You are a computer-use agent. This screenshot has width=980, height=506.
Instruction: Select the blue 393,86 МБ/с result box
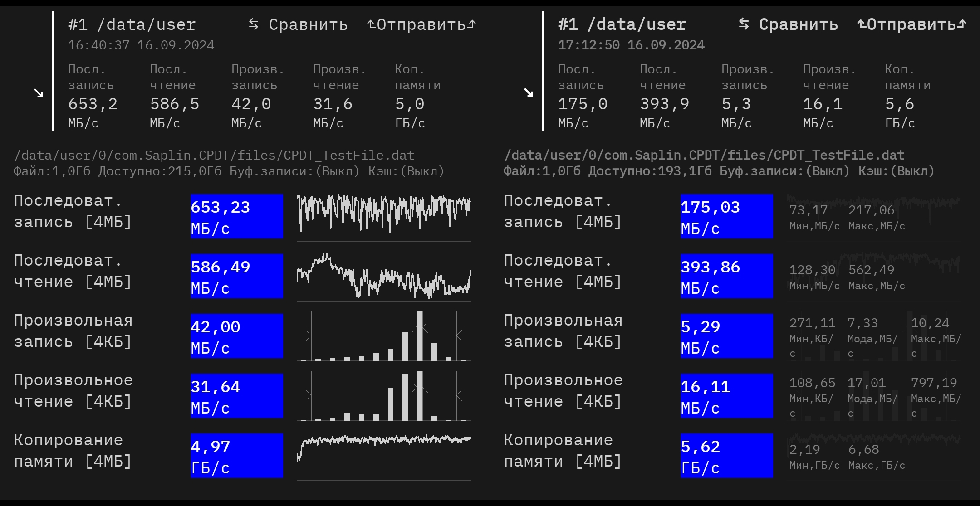click(x=726, y=276)
